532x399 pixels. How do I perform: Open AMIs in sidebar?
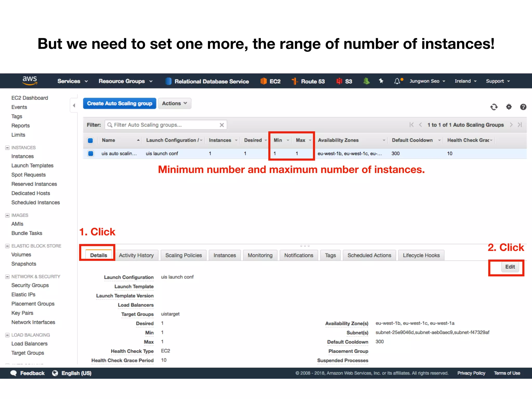coord(17,224)
